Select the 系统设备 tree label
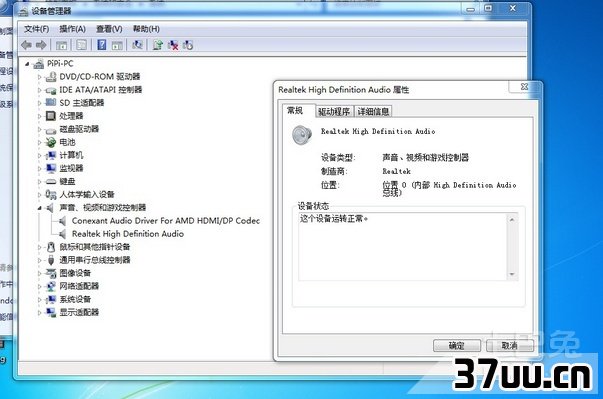This screenshot has height=399, width=603. click(75, 299)
